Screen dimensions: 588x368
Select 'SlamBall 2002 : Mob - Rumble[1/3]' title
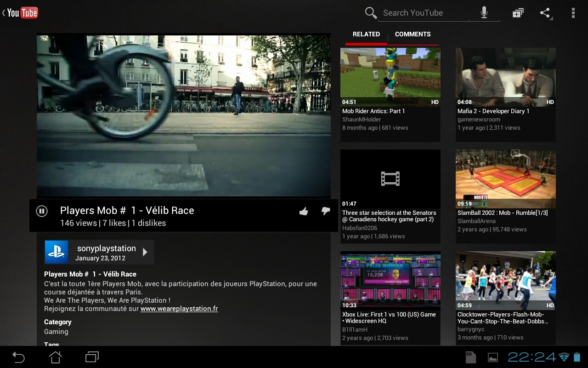coord(503,213)
